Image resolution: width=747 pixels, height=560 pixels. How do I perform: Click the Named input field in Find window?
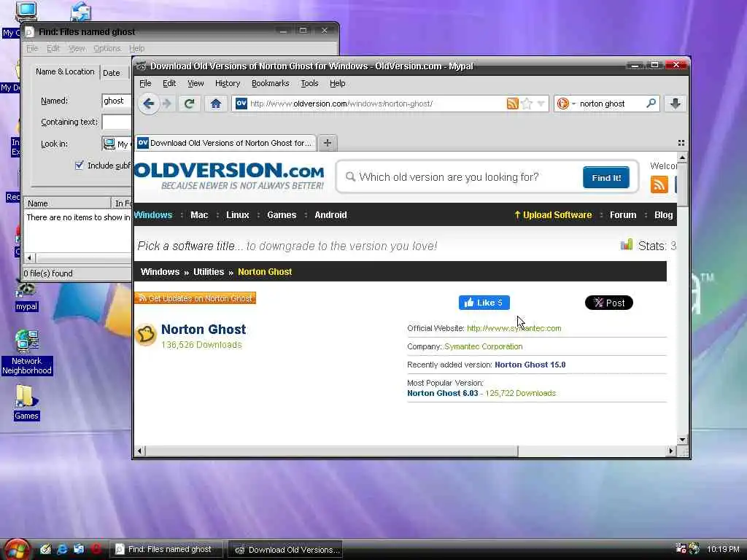(117, 101)
